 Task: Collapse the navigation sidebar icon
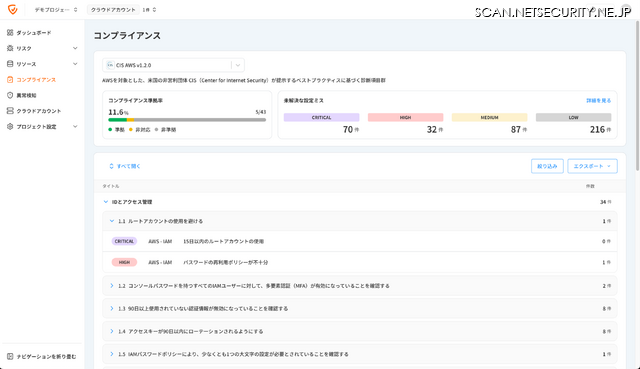pos(10,356)
